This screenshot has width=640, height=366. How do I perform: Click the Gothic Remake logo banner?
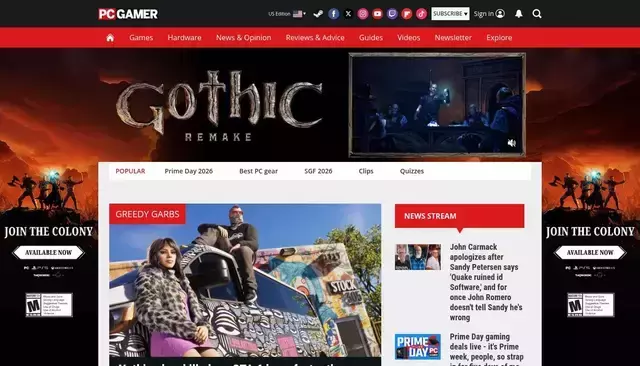(219, 106)
